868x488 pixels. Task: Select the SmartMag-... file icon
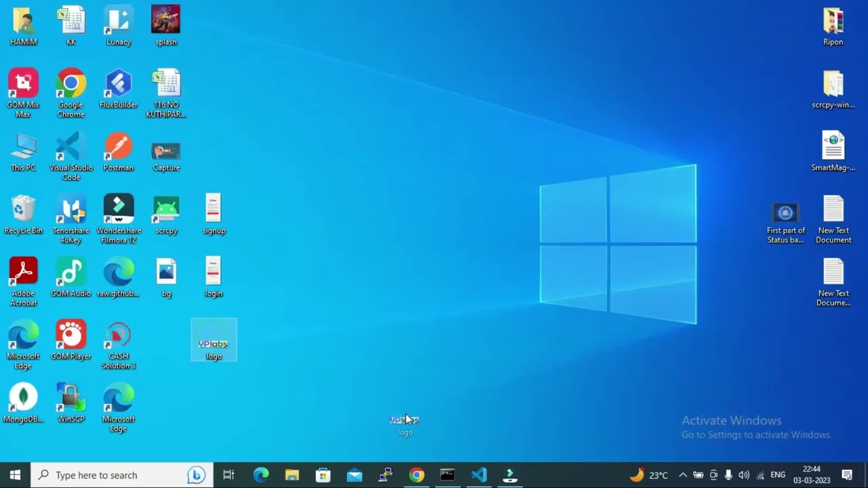coord(833,152)
